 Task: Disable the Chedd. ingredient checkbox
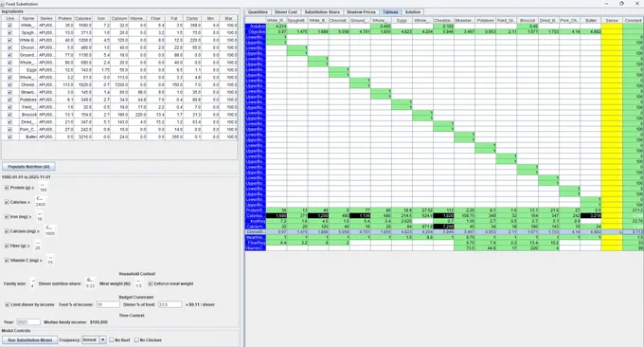click(x=9, y=84)
